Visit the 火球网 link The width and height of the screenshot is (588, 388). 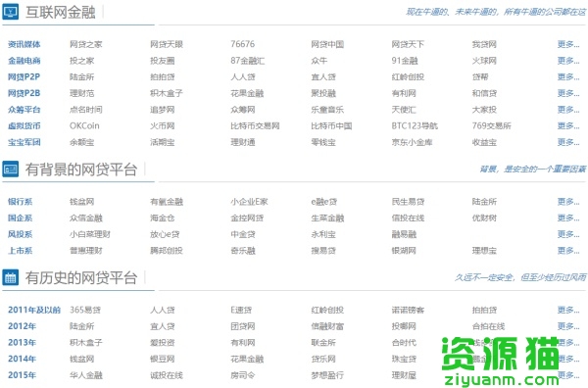tap(484, 61)
